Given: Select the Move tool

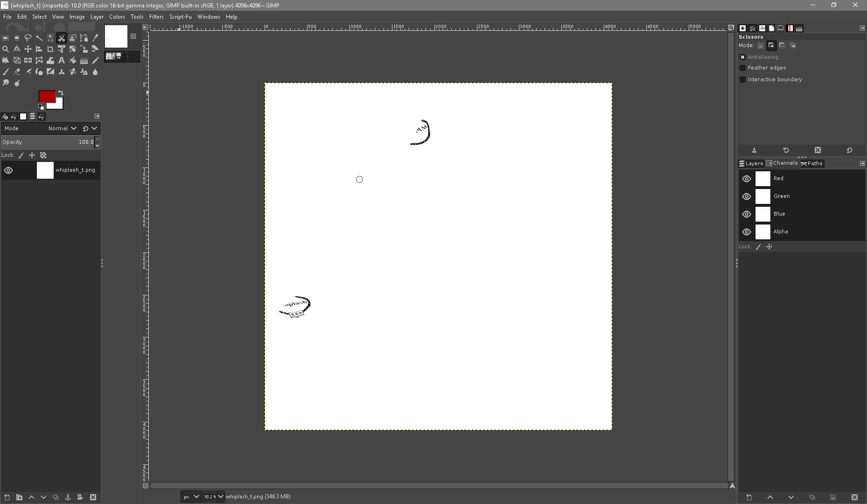Looking at the screenshot, I should pos(28,49).
